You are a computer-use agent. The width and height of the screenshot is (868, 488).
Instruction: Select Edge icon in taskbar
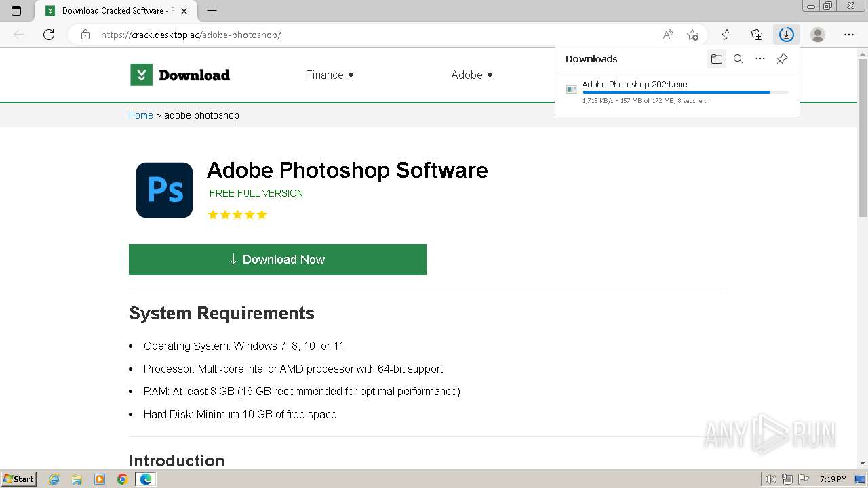click(x=146, y=479)
